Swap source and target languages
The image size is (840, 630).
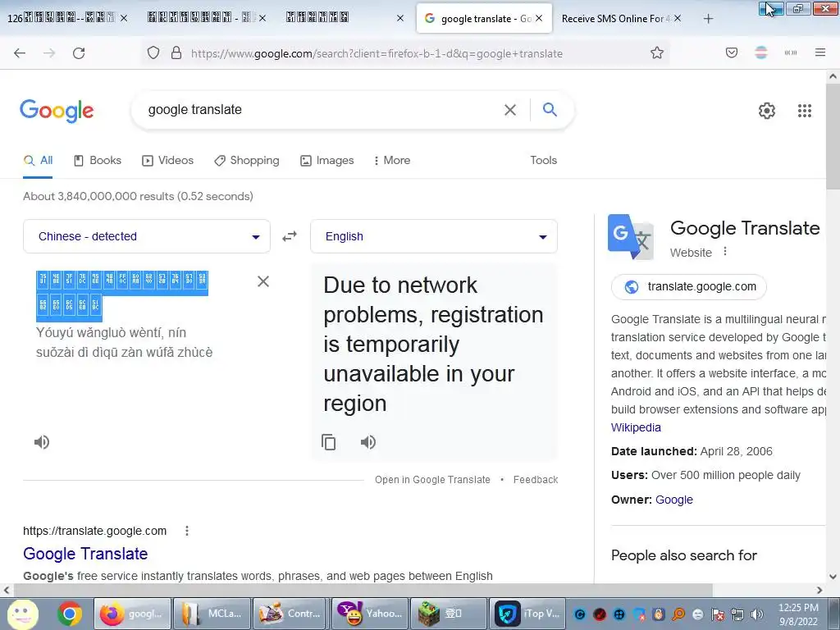coord(290,236)
